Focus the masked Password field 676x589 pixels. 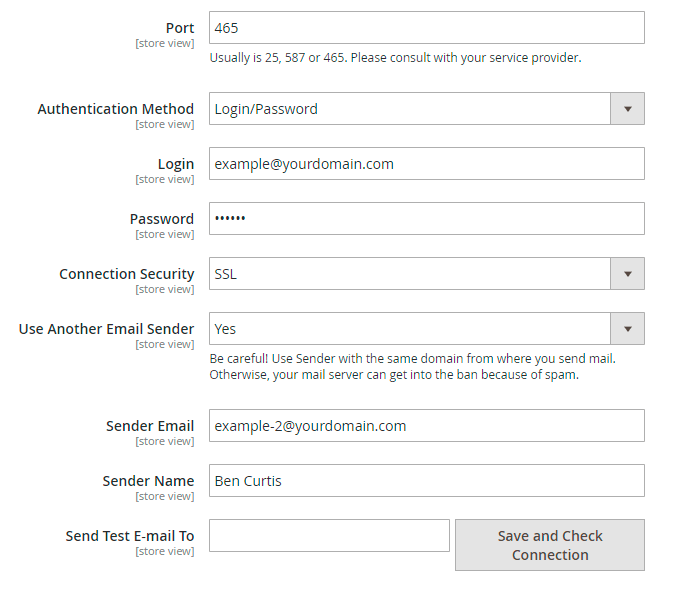point(426,219)
